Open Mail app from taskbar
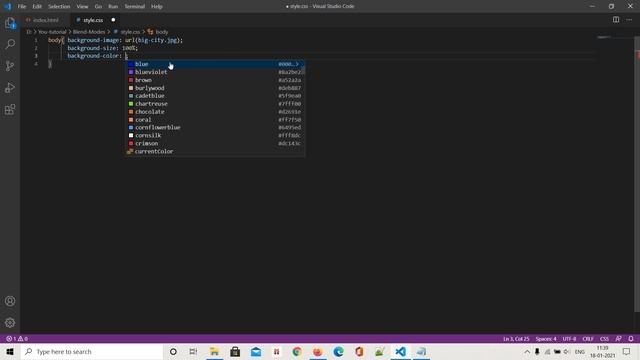 pos(256,351)
